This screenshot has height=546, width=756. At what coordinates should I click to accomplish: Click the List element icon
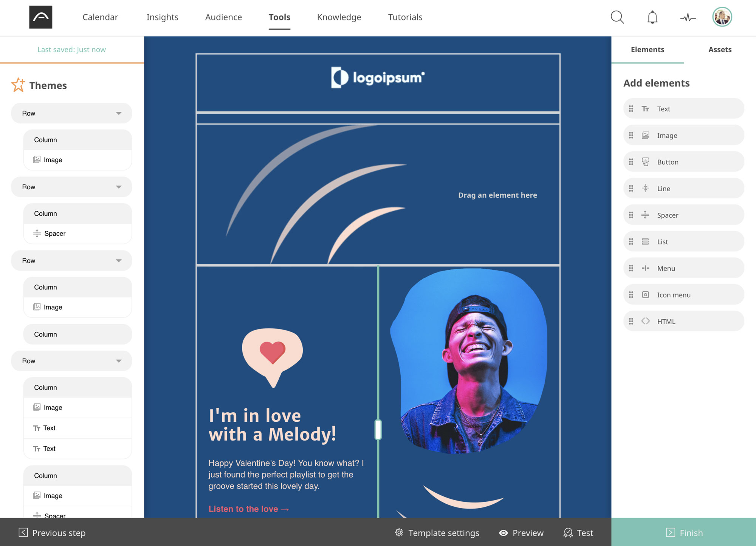645,241
